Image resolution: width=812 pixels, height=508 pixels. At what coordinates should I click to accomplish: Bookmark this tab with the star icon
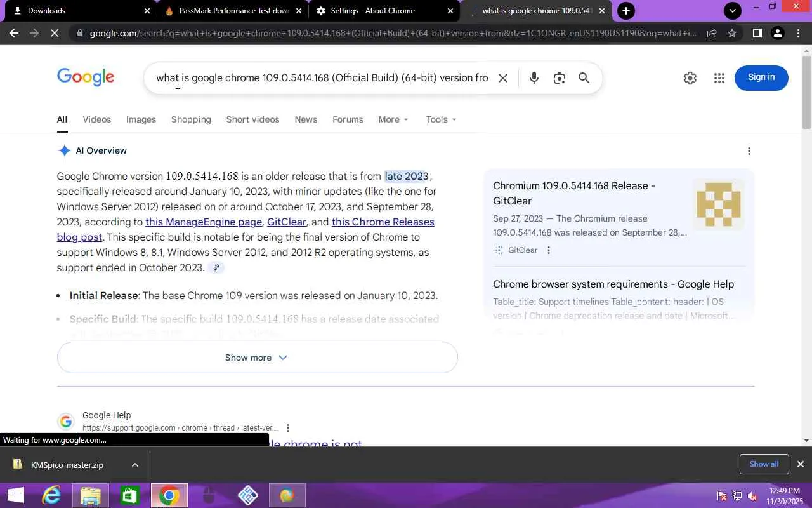tap(732, 33)
